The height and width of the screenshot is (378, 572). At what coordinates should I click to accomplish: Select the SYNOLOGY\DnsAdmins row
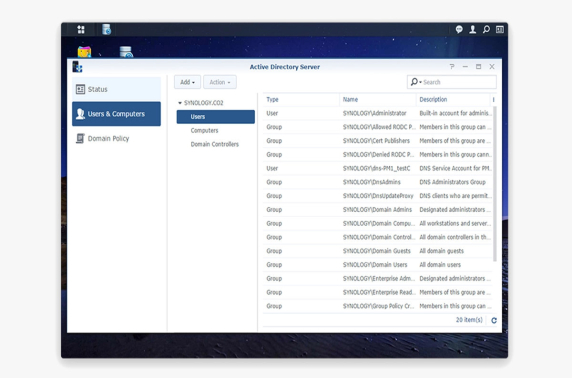point(378,182)
